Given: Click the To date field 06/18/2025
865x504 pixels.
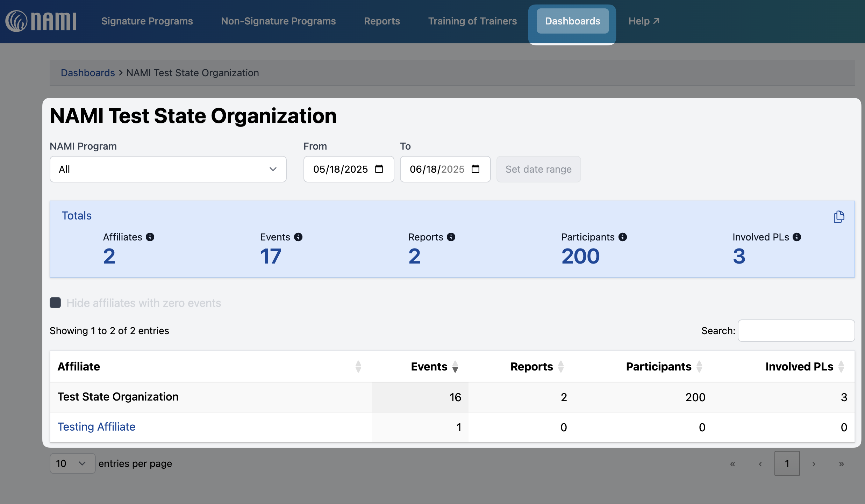Looking at the screenshot, I should pos(445,169).
